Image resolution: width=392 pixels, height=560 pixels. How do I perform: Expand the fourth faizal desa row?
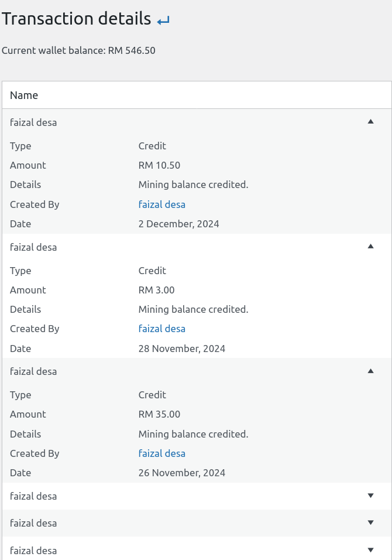click(370, 496)
